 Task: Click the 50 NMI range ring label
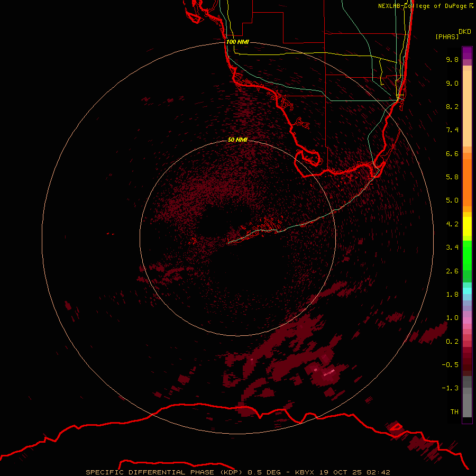coord(237,140)
